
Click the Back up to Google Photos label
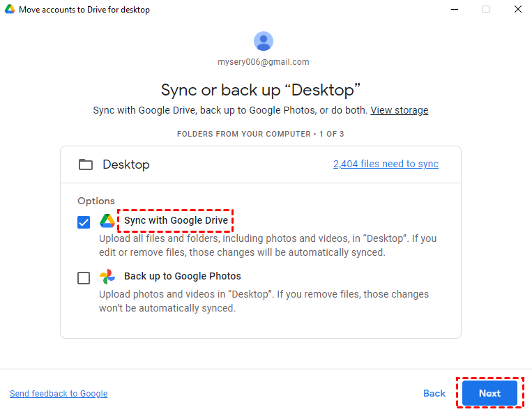[183, 277]
